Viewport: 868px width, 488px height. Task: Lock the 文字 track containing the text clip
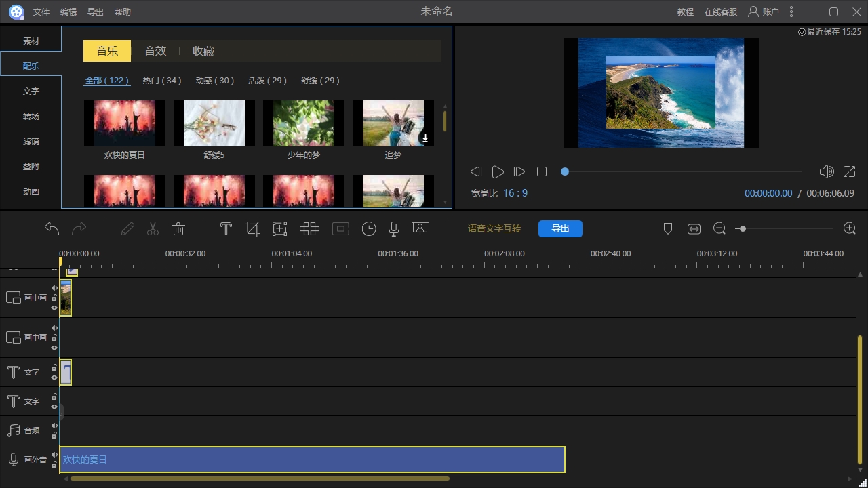point(54,367)
